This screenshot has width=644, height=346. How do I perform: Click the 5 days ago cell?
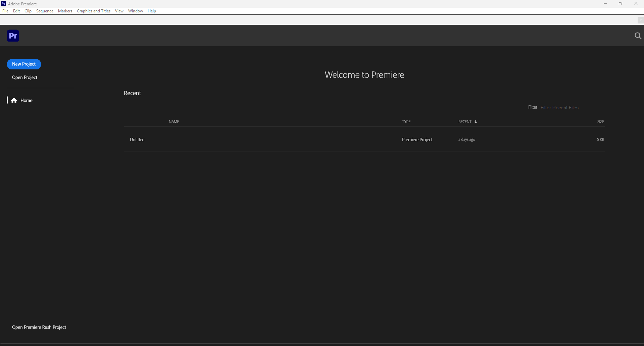tap(466, 139)
